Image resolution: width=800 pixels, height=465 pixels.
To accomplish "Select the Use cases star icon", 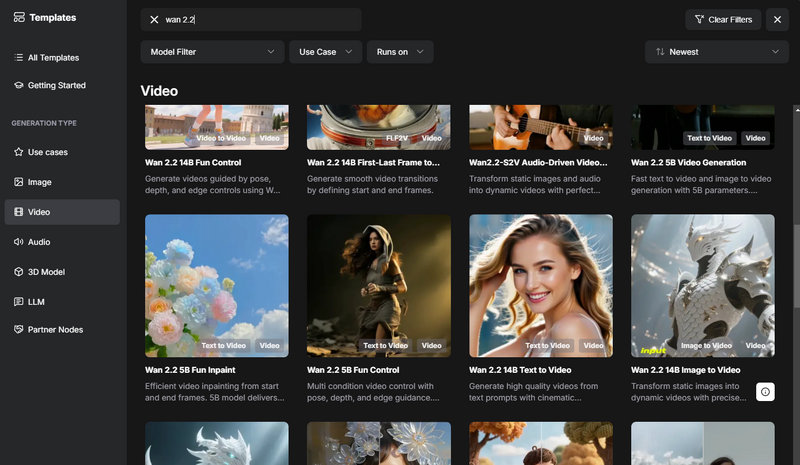I will (19, 152).
